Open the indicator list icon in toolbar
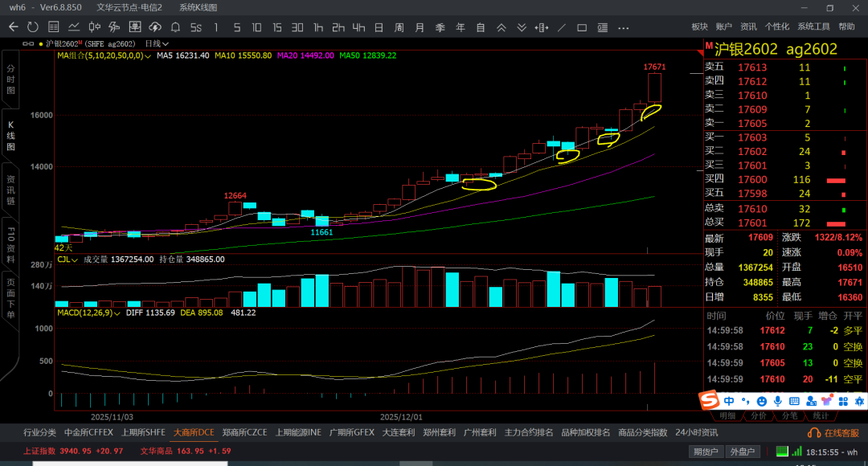The image size is (868, 466). tap(602, 27)
